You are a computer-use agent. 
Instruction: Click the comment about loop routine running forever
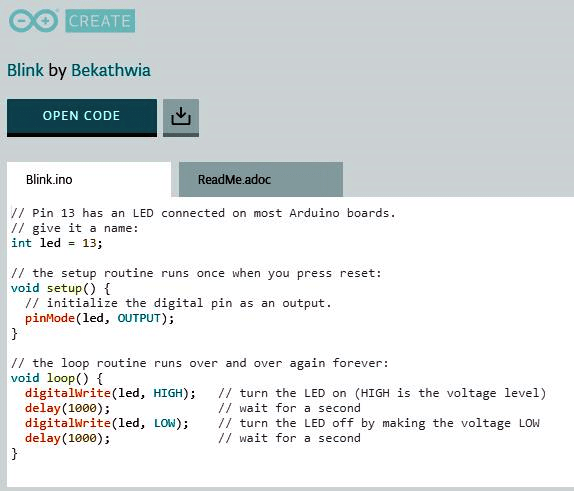click(x=200, y=363)
